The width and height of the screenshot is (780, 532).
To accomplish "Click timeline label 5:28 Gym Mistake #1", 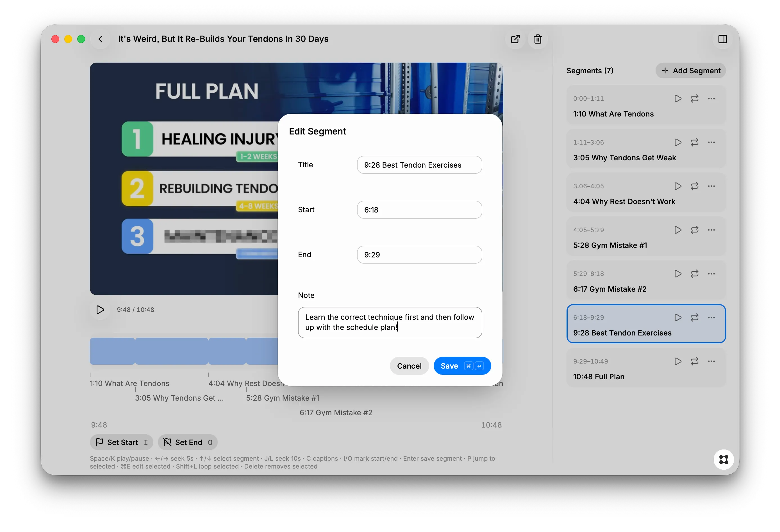I will [283, 398].
